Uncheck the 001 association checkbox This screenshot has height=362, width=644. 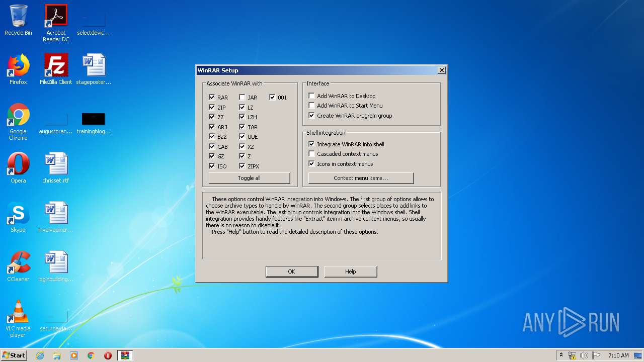coord(272,98)
